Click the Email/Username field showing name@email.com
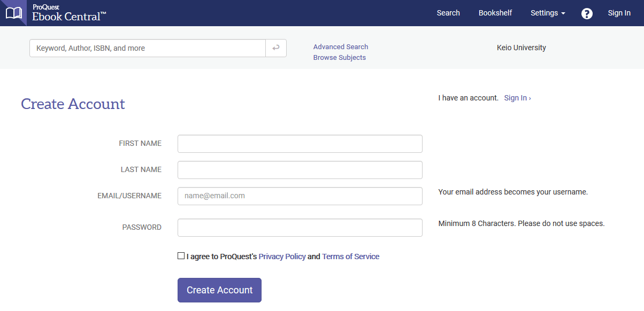The height and width of the screenshot is (311, 644). [300, 196]
